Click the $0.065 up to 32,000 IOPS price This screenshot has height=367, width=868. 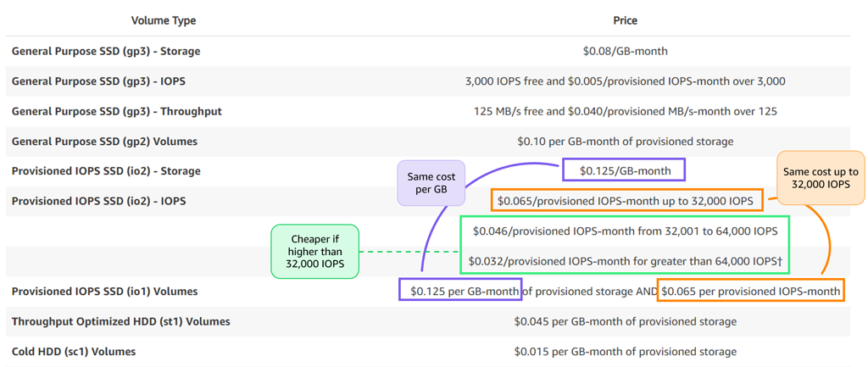627,202
